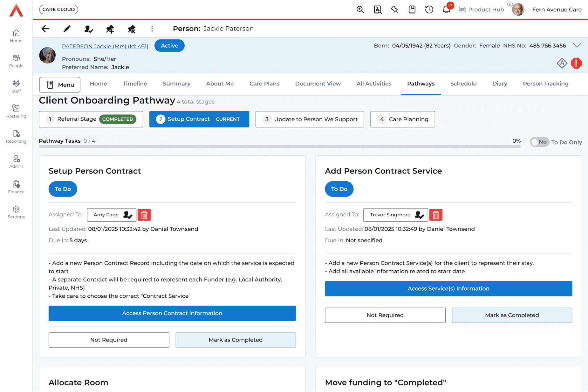Open Rostering in the left sidebar
The image size is (588, 392).
click(16, 111)
